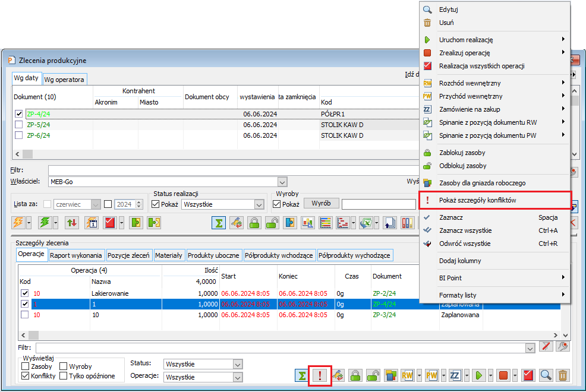Click the colored squares workstation resources icon

coord(390,375)
